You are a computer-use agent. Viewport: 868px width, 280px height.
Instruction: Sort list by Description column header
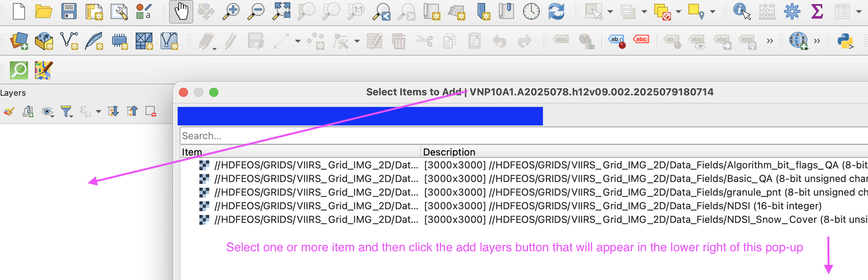coord(644,152)
